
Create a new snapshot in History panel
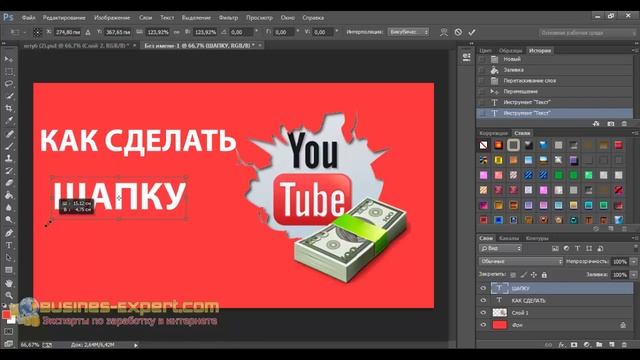click(x=611, y=123)
